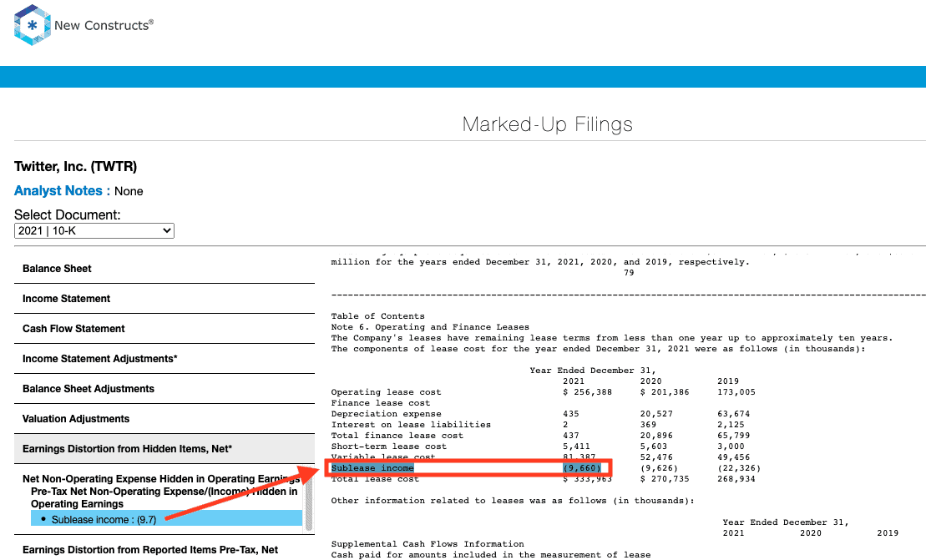Open Balance Sheet Adjustments section

[x=164, y=389]
